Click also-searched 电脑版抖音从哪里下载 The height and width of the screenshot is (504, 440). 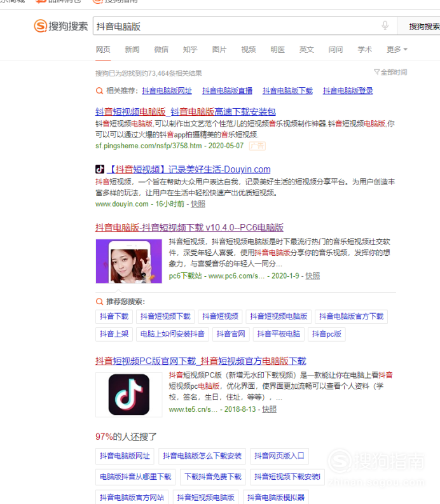[x=135, y=477]
